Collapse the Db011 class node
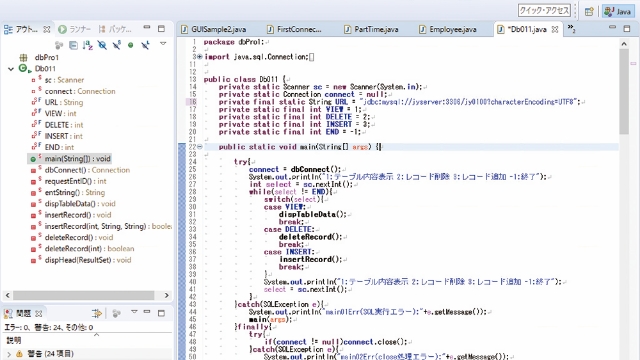 11,69
